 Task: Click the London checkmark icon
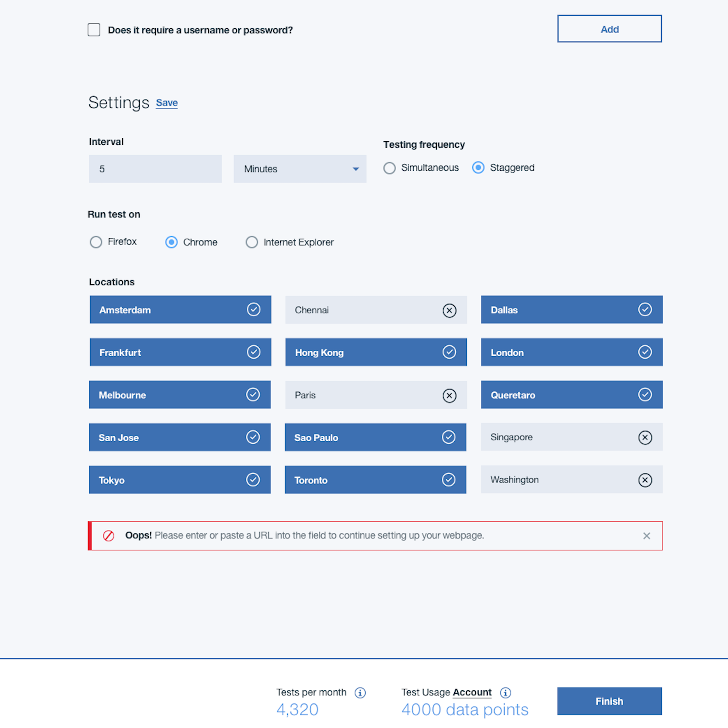[645, 352]
